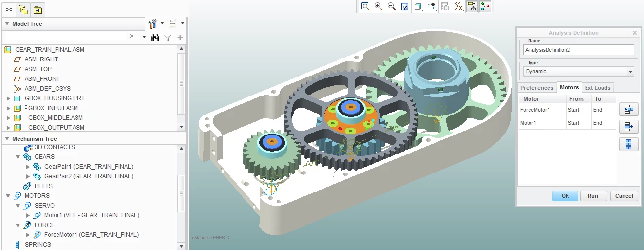Expand GearPair2 node

(x=28, y=176)
